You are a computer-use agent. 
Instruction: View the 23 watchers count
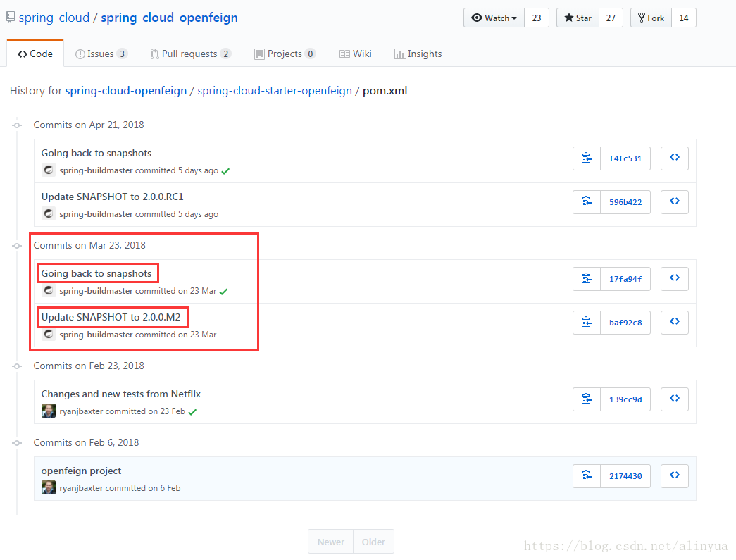pos(537,18)
